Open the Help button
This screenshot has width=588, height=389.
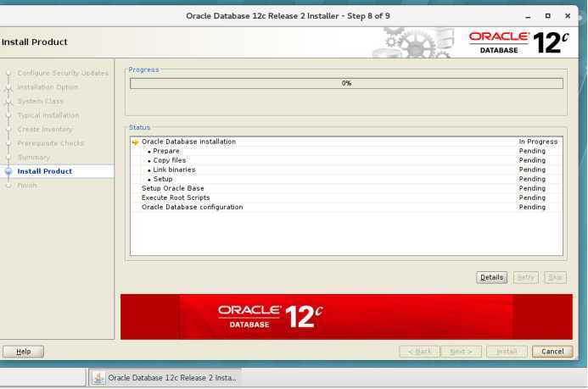[x=23, y=352]
